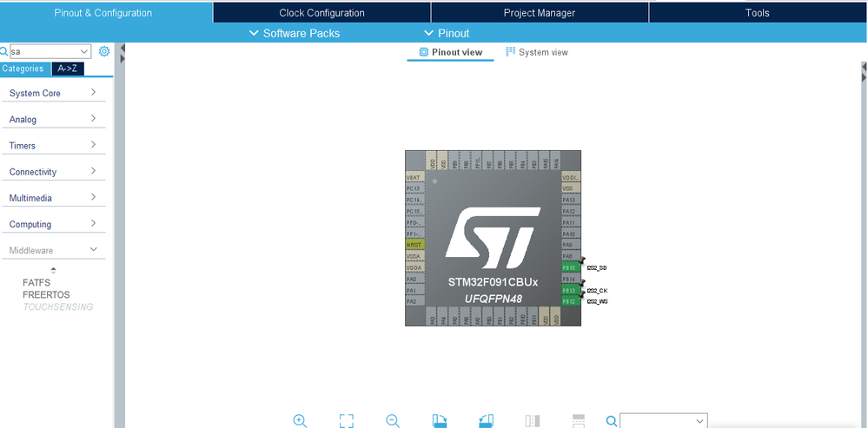Expand the Timers category
Image resolution: width=868 pixels, height=428 pixels.
coord(53,146)
